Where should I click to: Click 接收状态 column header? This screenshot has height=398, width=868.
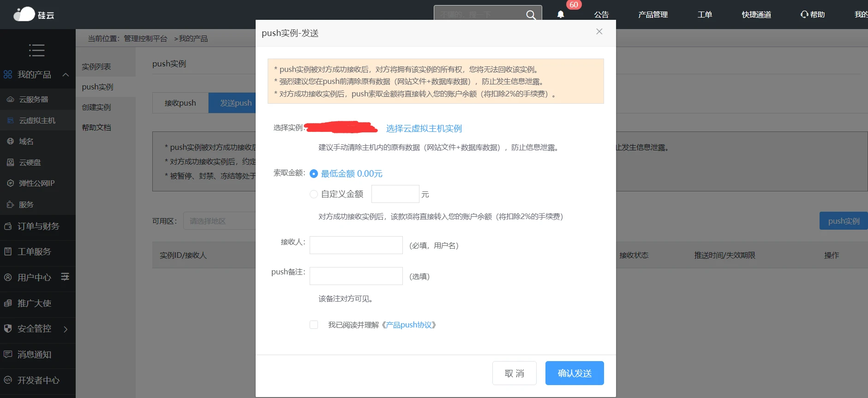(x=634, y=255)
